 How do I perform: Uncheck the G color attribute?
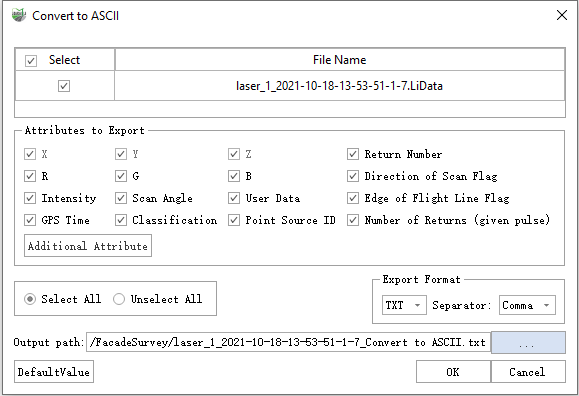click(121, 176)
